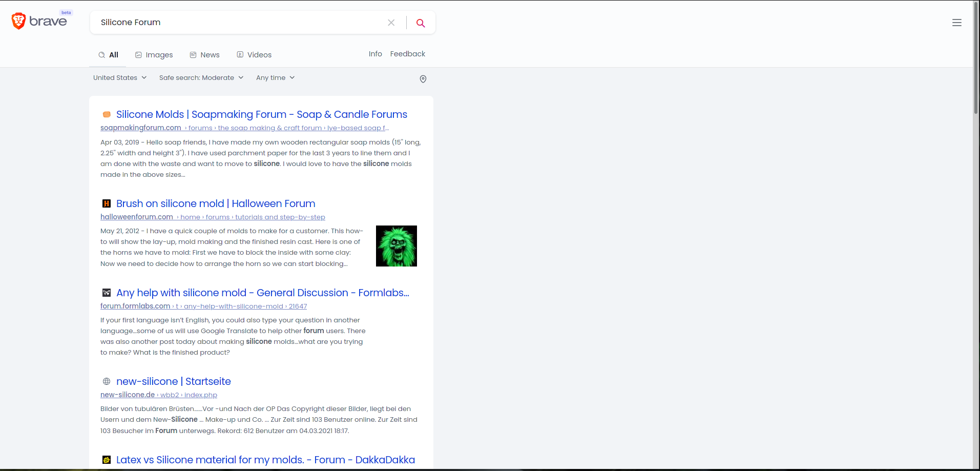Open the Feedback link

click(x=408, y=54)
